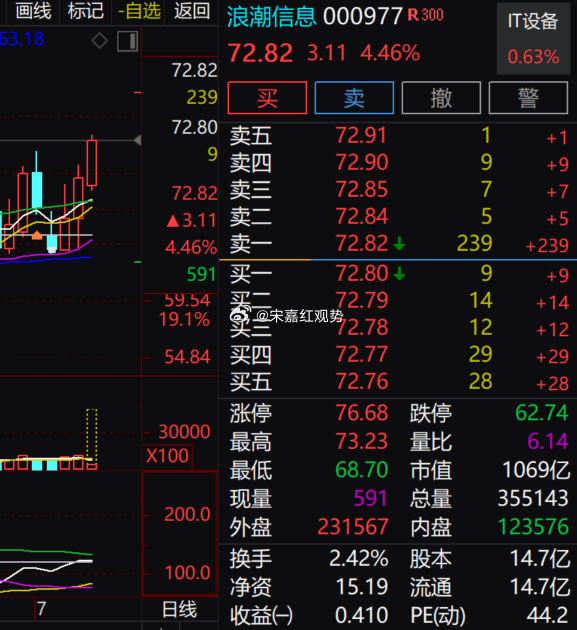Select the 日线 daily period label
The image size is (577, 630).
(x=179, y=610)
